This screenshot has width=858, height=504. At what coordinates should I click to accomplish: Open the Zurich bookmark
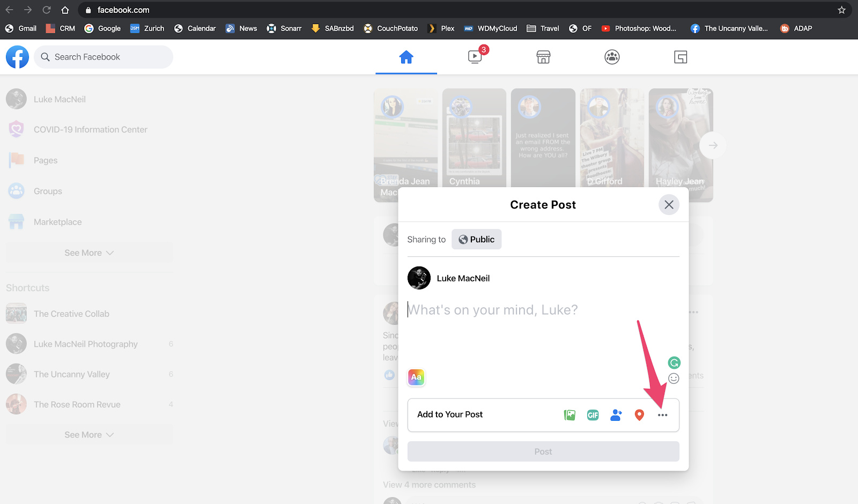click(147, 28)
